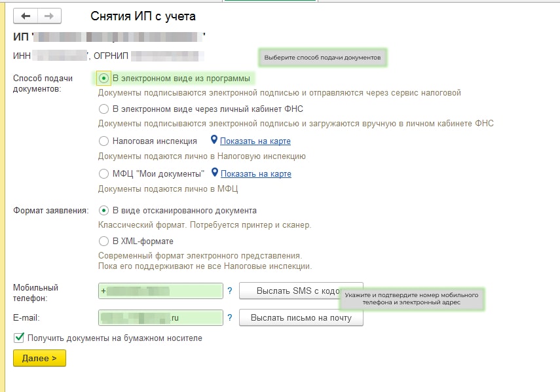
Task: Choose МФЦ "Мои документы" radio option
Action: tap(103, 173)
